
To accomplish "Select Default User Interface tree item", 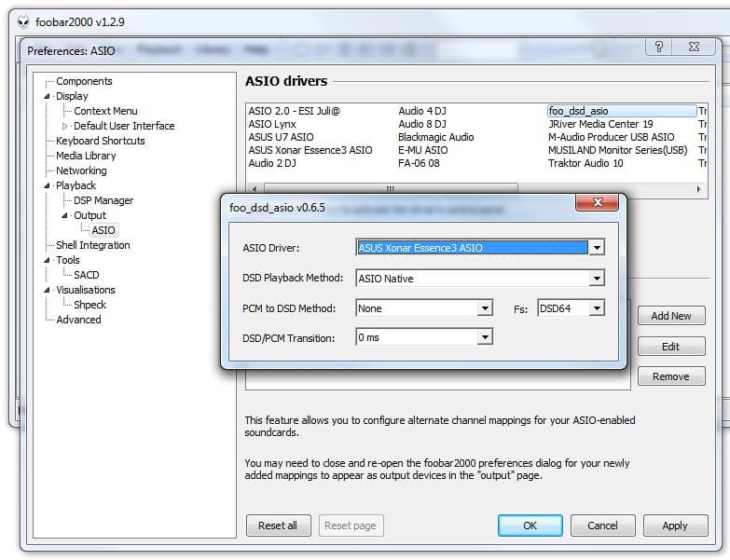I will tap(124, 126).
